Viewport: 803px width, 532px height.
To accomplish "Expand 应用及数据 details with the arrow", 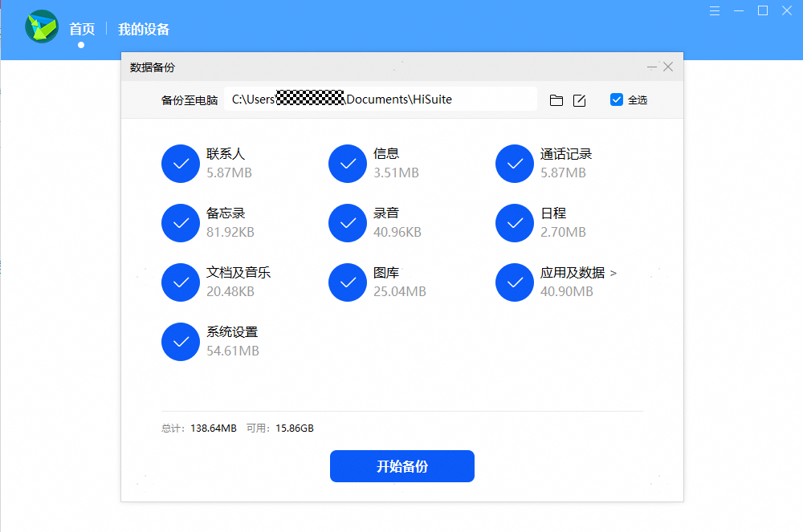I will pyautogui.click(x=614, y=273).
